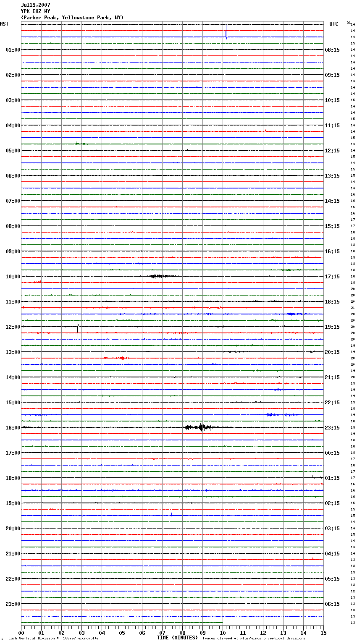
Task: Click the "21:15" UTC time label
Action: click(x=332, y=377)
